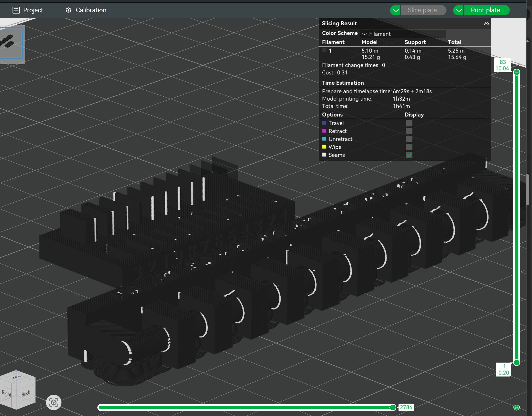Enable the Retract display checkbox
The width and height of the screenshot is (532, 416).
tap(409, 131)
